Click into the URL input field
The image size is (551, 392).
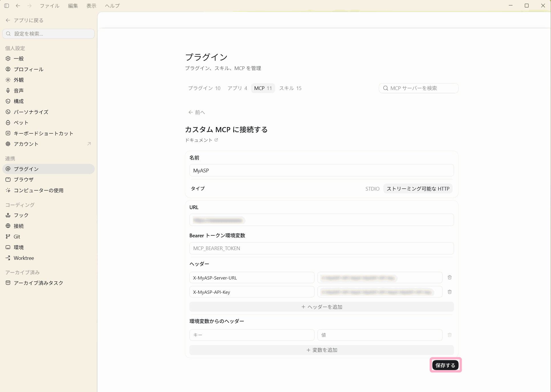tap(321, 220)
